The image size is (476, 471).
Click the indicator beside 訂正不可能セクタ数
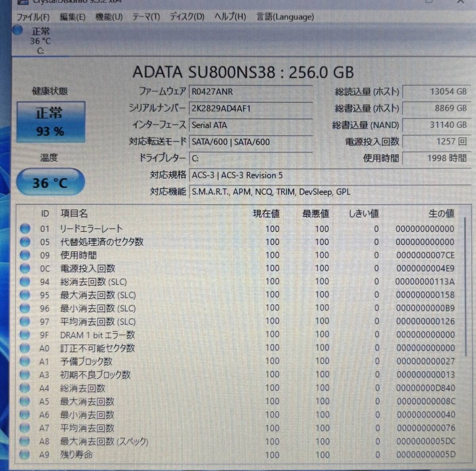[x=25, y=348]
